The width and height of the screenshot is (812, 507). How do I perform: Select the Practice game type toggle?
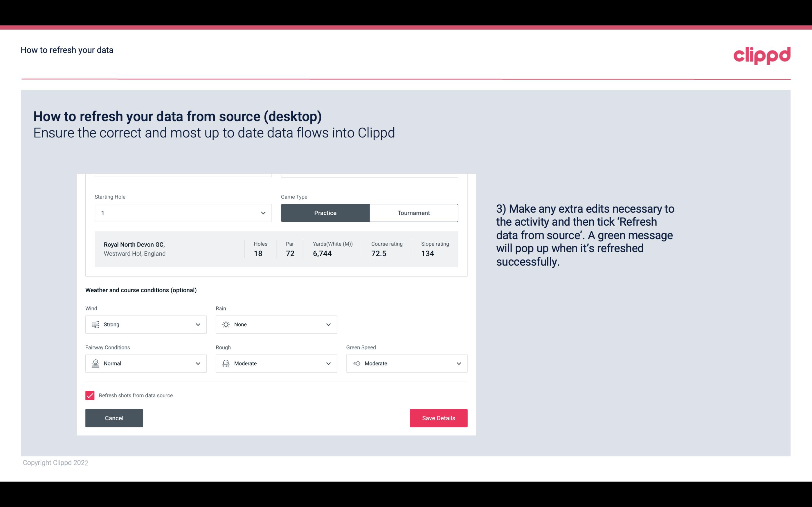point(325,213)
